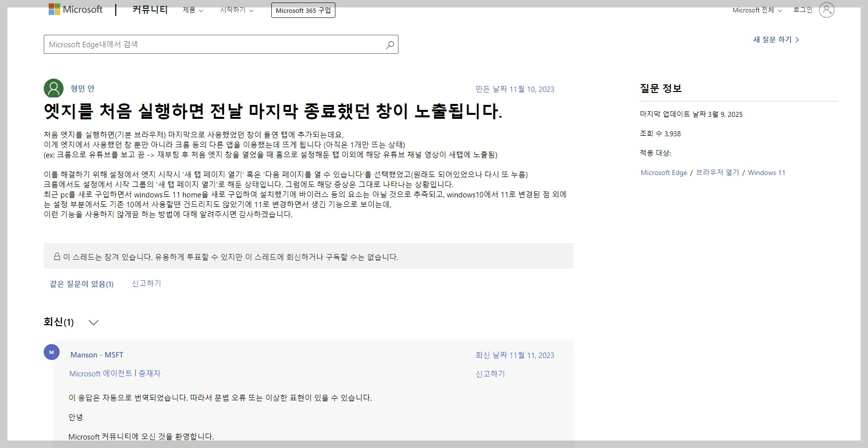Click the 회신 날짜 11월 11, 2023 text
The height and width of the screenshot is (448, 868).
515,355
